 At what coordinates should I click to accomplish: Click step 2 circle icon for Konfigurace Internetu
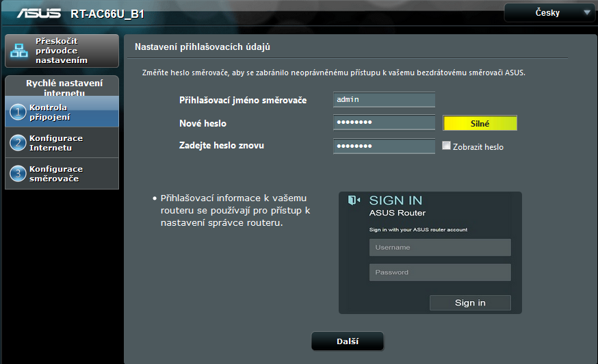pyautogui.click(x=18, y=143)
